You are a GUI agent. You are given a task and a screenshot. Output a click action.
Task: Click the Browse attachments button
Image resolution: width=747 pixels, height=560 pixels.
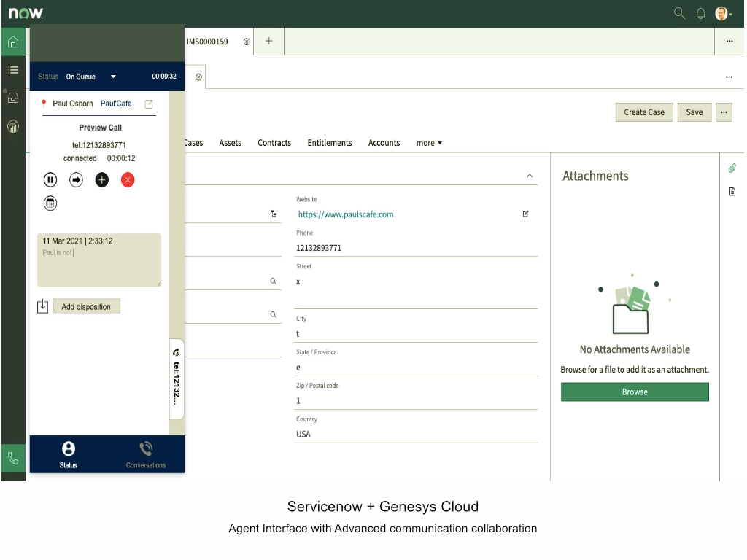tap(635, 392)
